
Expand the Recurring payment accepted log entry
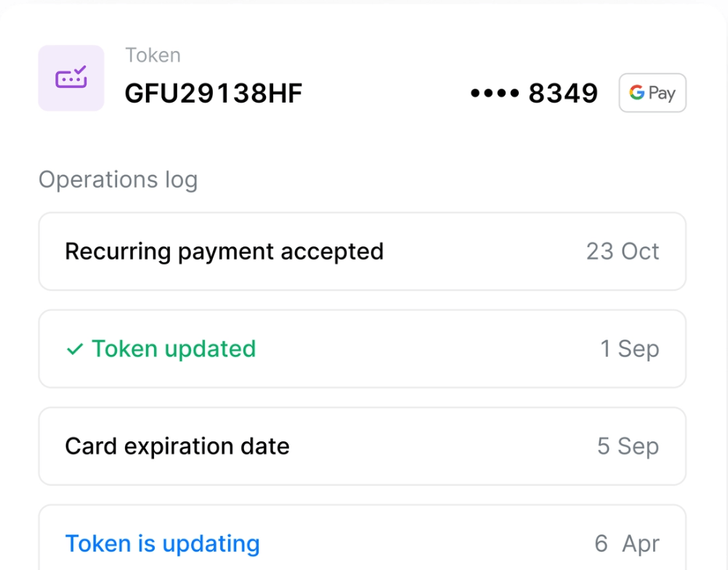click(x=363, y=251)
